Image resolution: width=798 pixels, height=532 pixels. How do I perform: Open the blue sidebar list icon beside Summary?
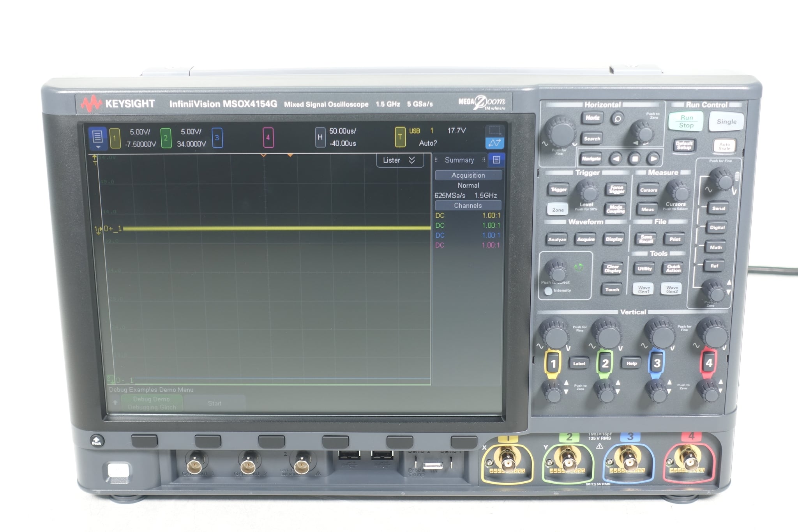[x=496, y=160]
